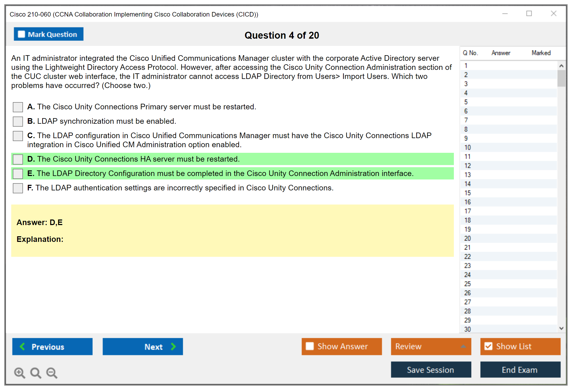Toggle the Mark Question checkbox

click(x=21, y=34)
